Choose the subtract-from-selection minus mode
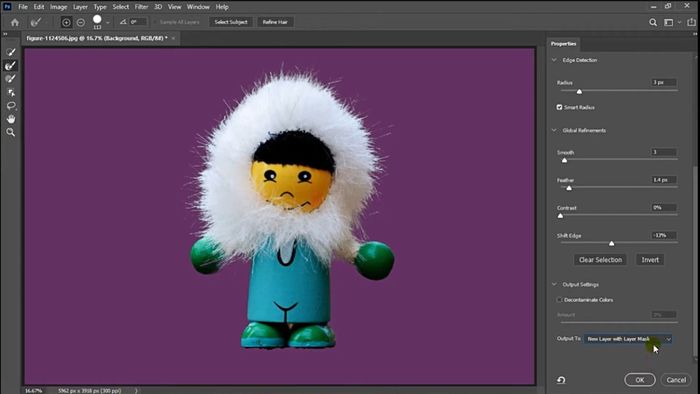This screenshot has height=394, width=700. (x=81, y=22)
